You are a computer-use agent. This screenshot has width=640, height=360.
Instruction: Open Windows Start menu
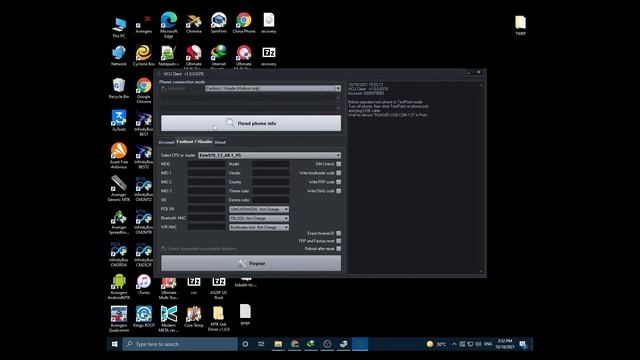pos(115,344)
